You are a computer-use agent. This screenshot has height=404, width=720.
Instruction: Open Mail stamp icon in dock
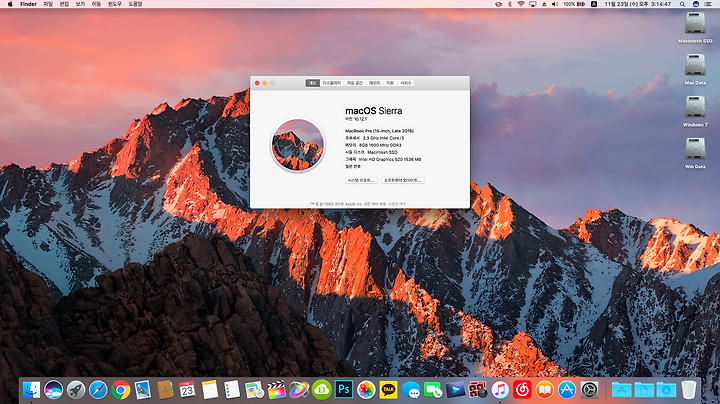143,390
